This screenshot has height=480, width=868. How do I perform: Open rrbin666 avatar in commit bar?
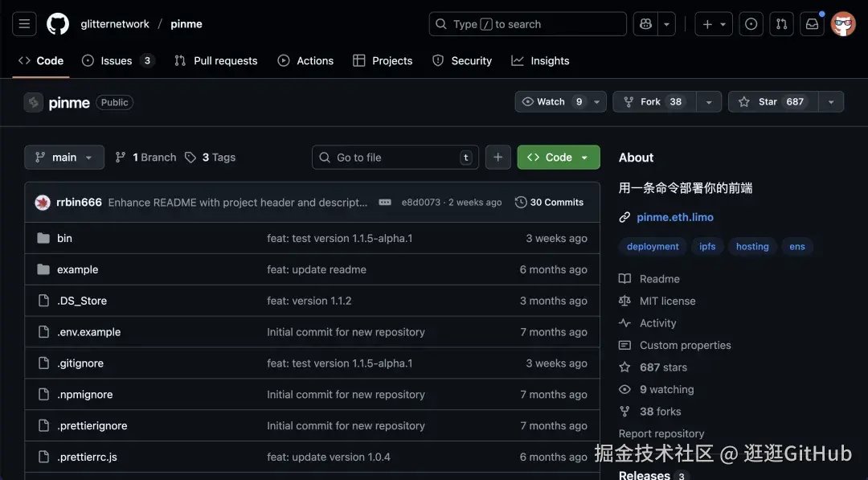(43, 203)
